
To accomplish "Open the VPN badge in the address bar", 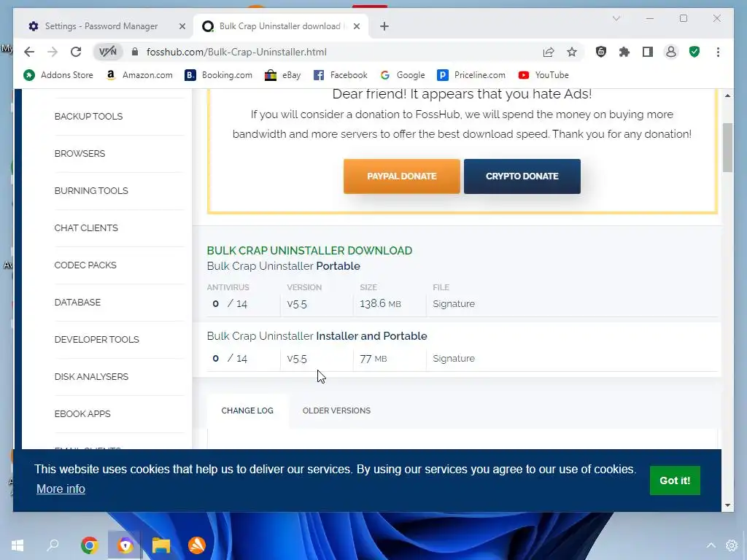I will [x=108, y=52].
